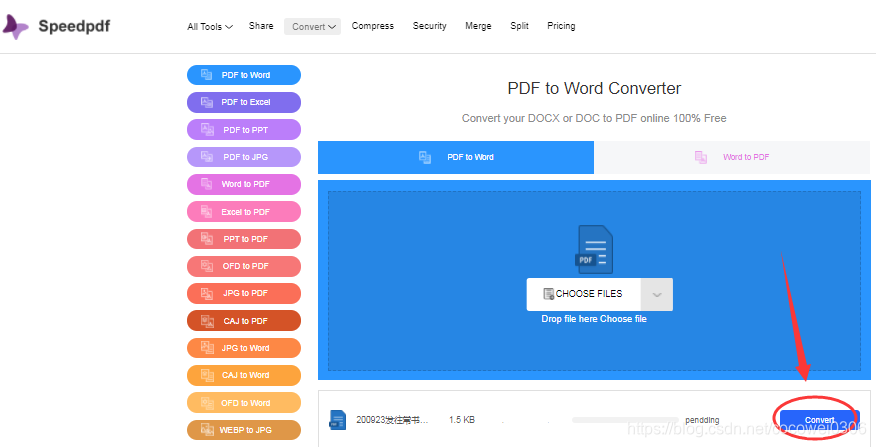The width and height of the screenshot is (876, 447).
Task: Open the Security menu item
Action: pyautogui.click(x=430, y=26)
